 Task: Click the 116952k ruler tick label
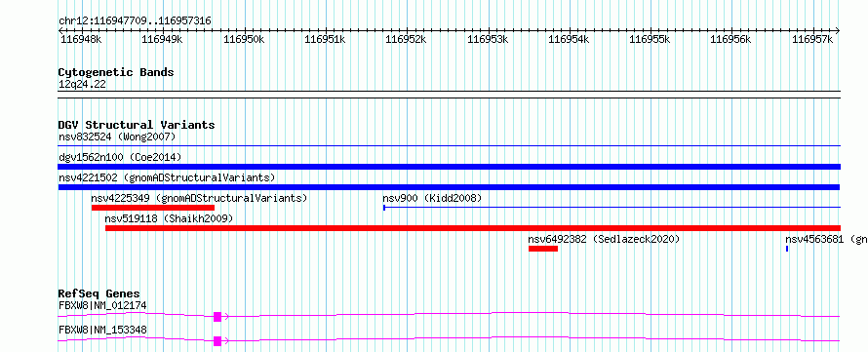click(407, 39)
